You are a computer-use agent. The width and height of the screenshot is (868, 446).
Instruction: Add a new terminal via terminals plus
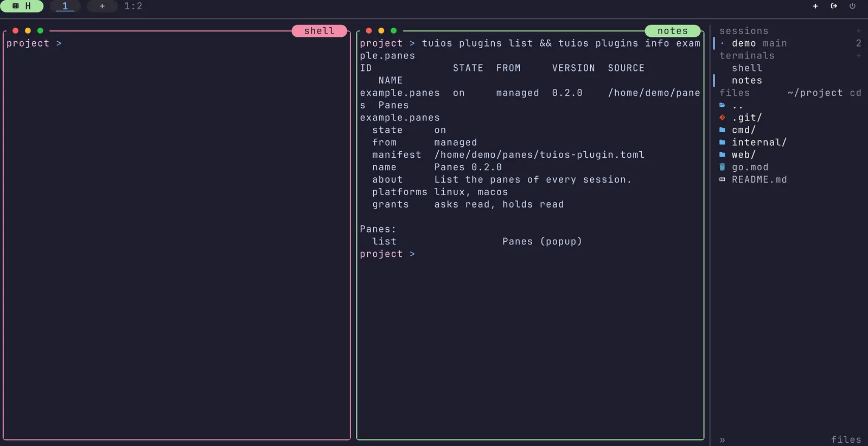[x=858, y=56]
